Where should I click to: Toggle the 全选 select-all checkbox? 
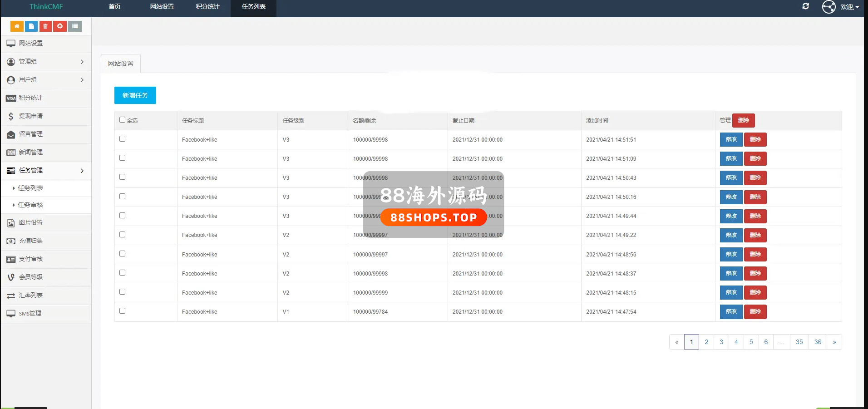point(123,120)
